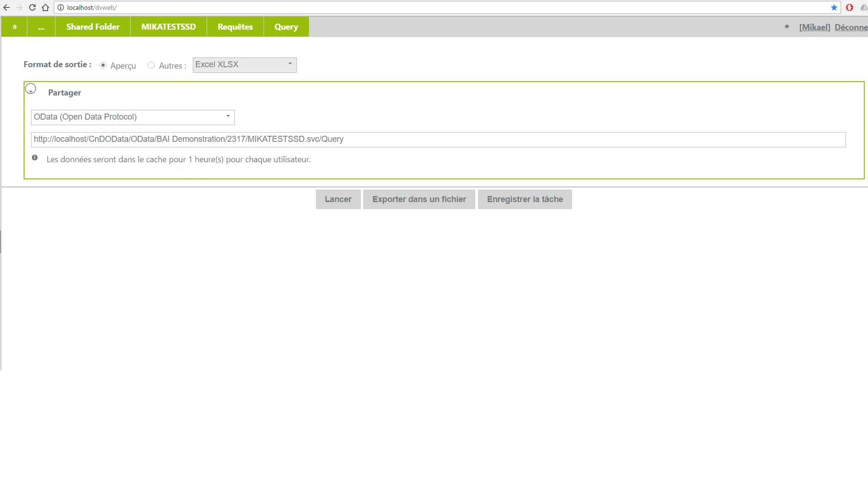Screen dimensions: 868x482
Task: Select the Aperçu output radio button
Action: (103, 65)
